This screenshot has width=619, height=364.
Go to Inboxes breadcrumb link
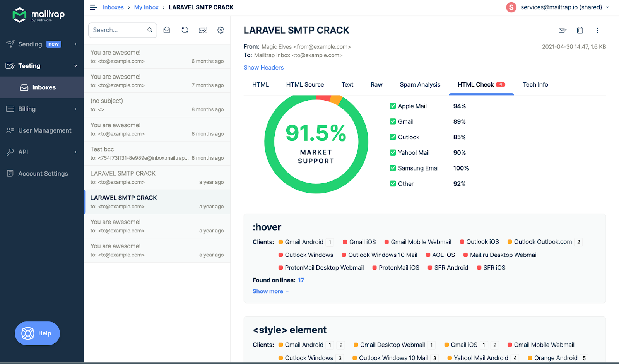pos(113,7)
